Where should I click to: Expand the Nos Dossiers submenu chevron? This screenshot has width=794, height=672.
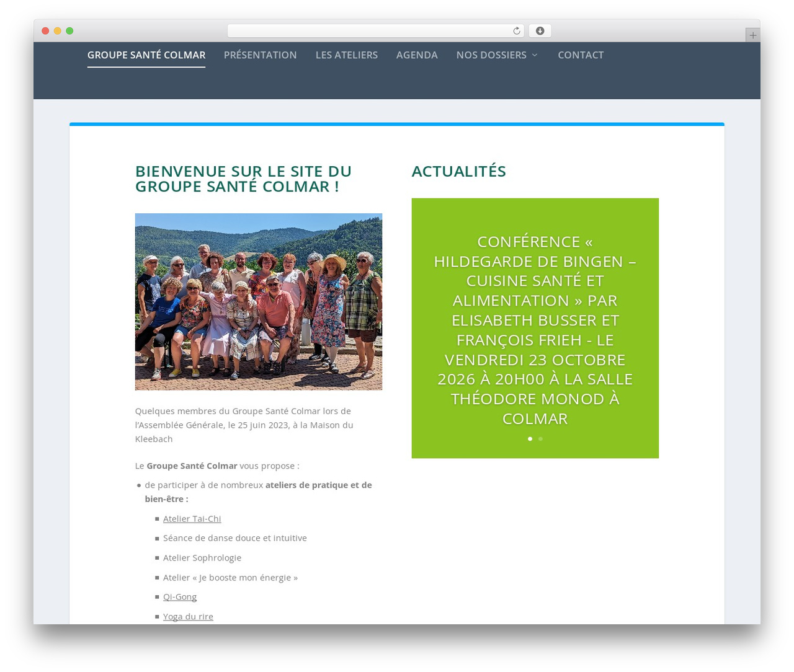point(535,55)
